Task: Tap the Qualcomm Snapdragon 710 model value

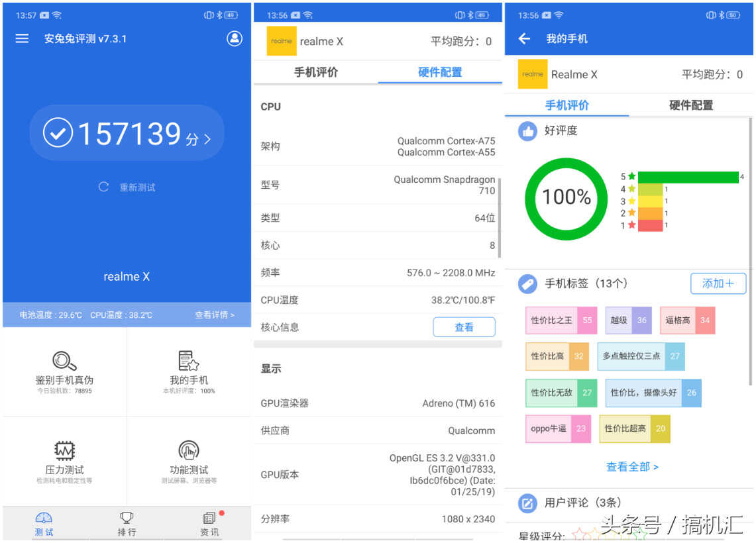Action: click(x=445, y=185)
